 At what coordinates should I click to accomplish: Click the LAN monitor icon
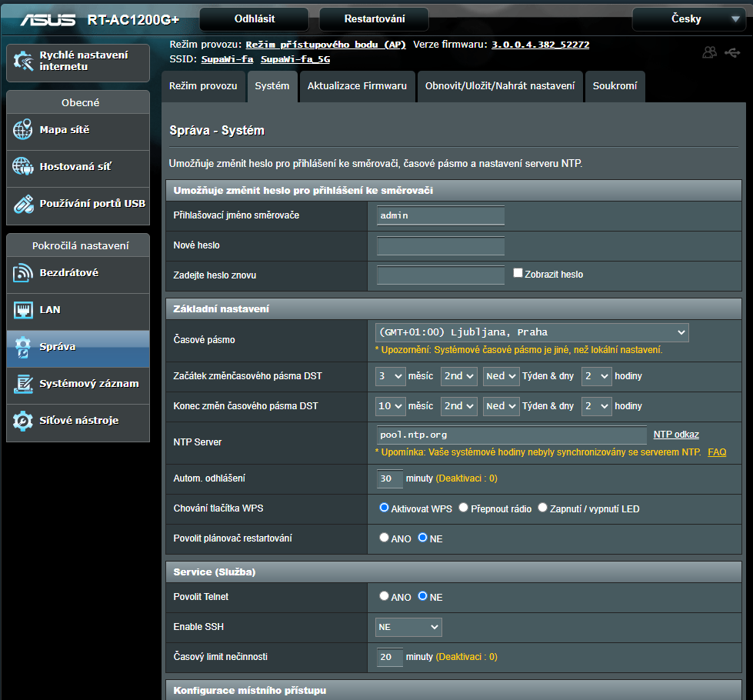point(23,310)
